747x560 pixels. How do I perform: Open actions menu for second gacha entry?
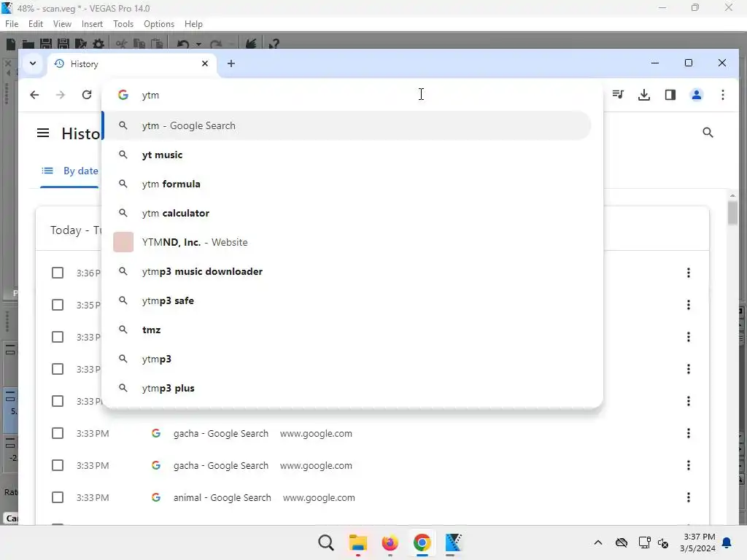coord(689,465)
